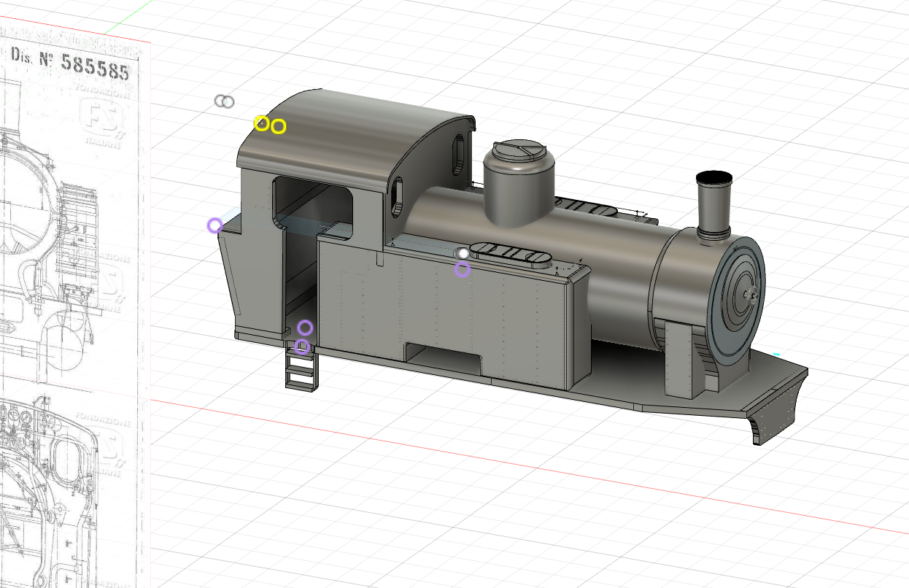Click the purple circle marker on side tank top

tap(462, 270)
